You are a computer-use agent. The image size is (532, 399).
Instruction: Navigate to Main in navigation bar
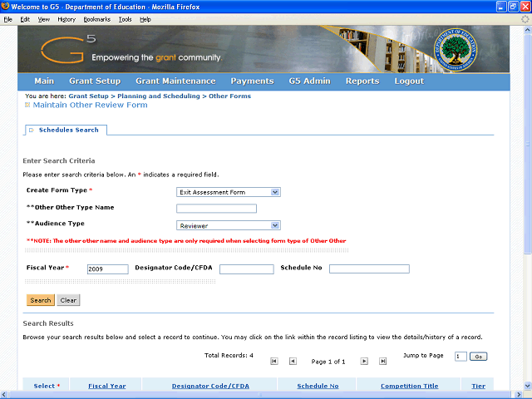[x=44, y=81]
